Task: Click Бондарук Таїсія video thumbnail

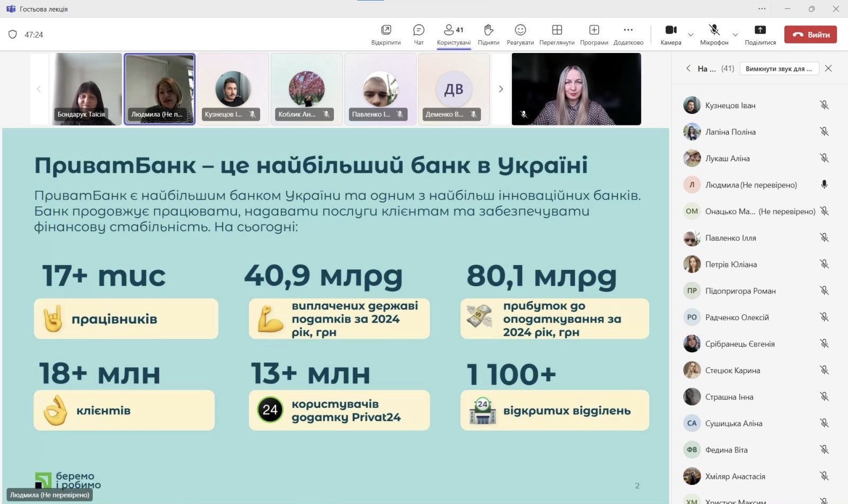Action: point(86,89)
